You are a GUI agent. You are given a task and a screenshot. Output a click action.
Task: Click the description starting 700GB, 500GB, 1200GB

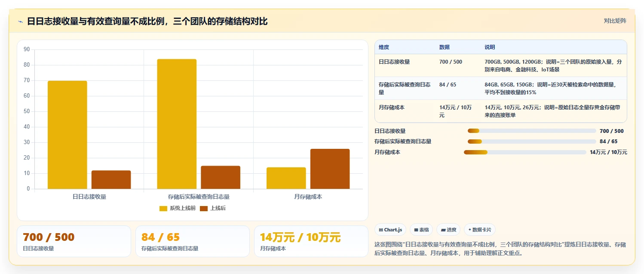pos(553,65)
